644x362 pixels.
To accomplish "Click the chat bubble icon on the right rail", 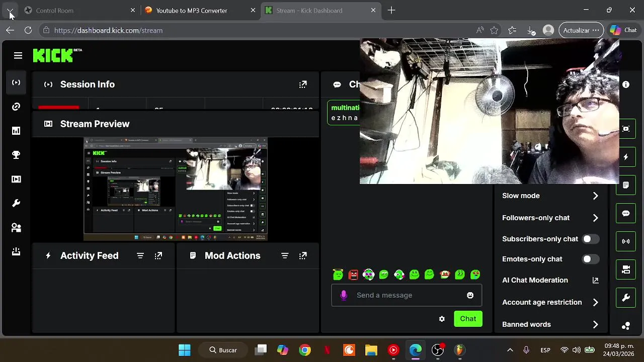I will [626, 214].
